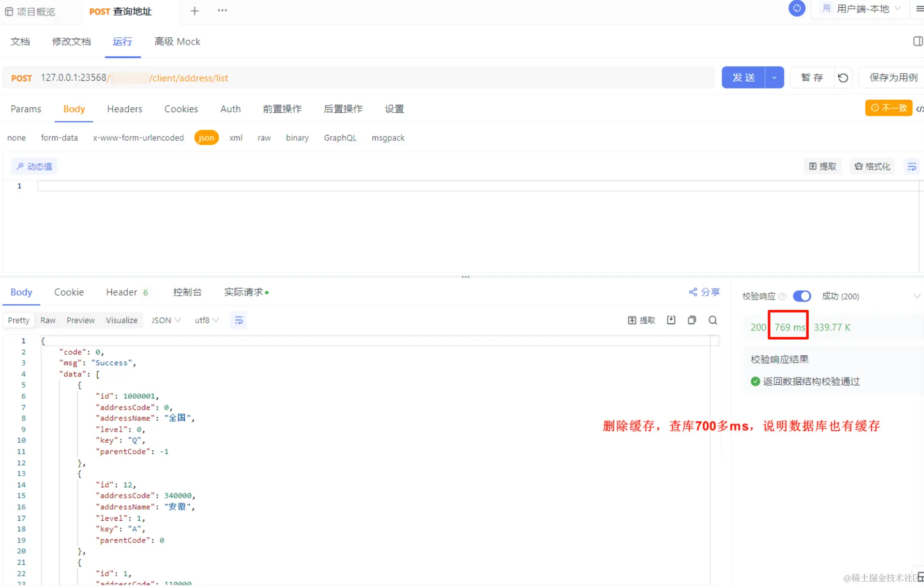Open the 控制台 response tab

187,292
